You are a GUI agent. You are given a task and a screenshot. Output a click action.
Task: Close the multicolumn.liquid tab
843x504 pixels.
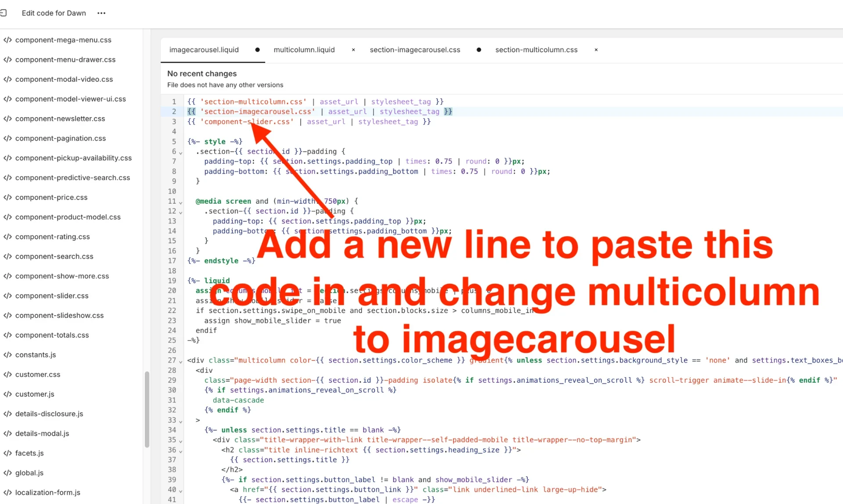353,50
